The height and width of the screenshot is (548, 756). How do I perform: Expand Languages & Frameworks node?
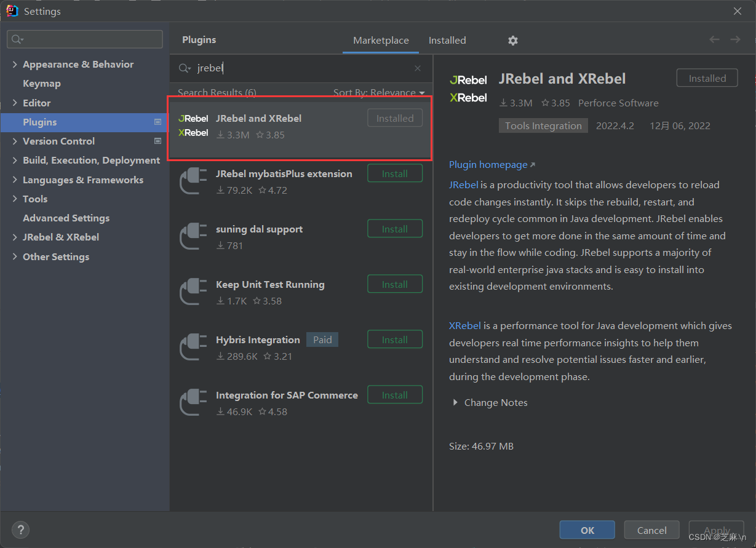point(15,180)
